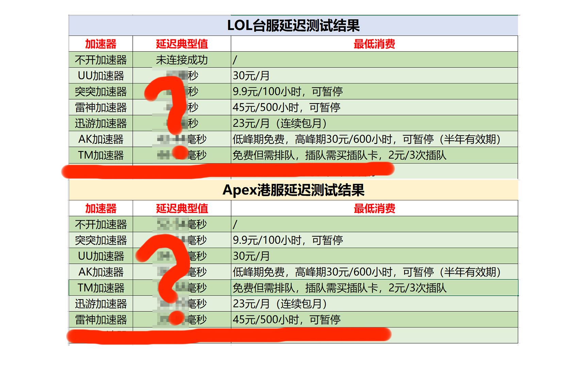588x368 pixels.
Task: Click the 最低消费 header in the LOL table
Action: tap(374, 44)
